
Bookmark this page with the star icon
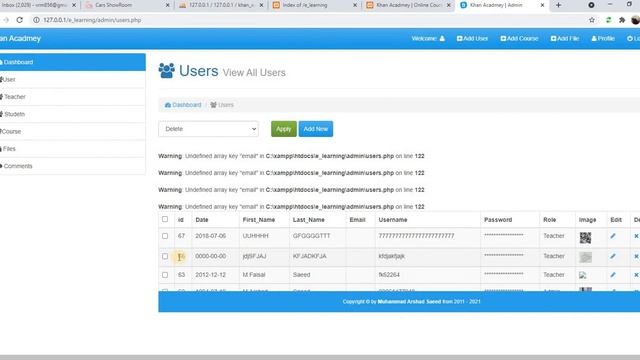point(592,20)
